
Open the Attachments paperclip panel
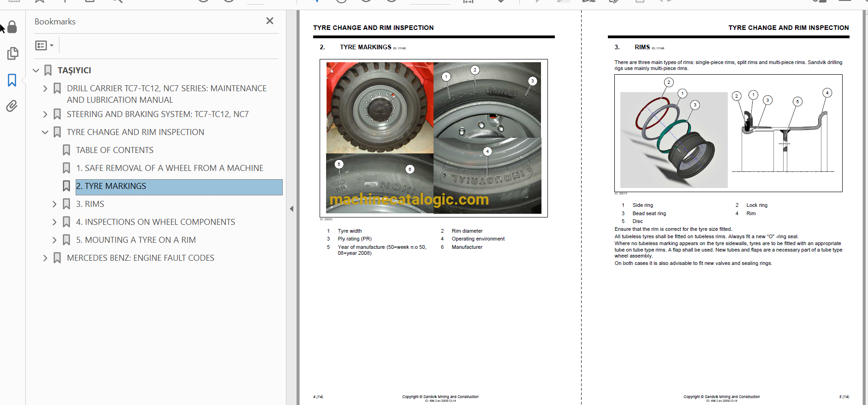pos(12,106)
